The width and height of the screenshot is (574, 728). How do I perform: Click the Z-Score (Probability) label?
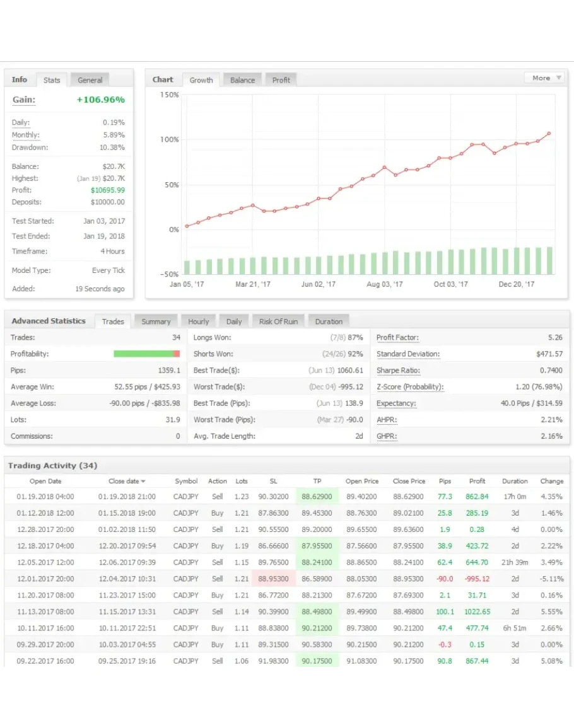[x=409, y=387]
